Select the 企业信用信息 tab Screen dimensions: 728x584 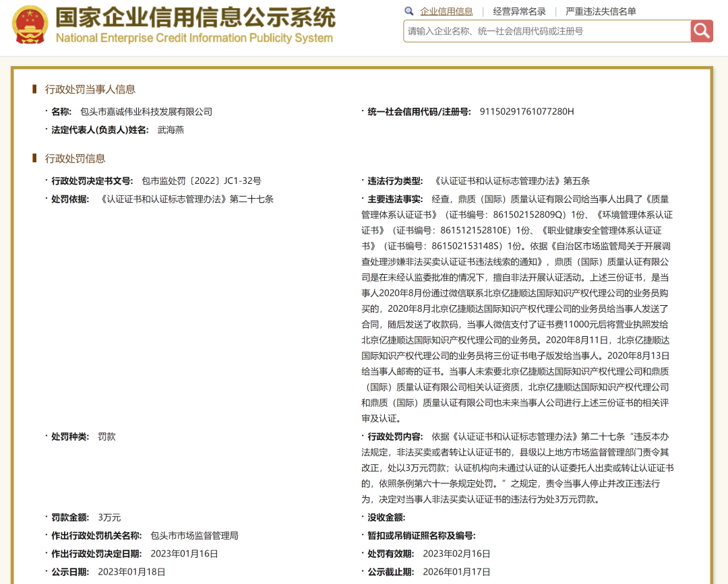pyautogui.click(x=446, y=11)
